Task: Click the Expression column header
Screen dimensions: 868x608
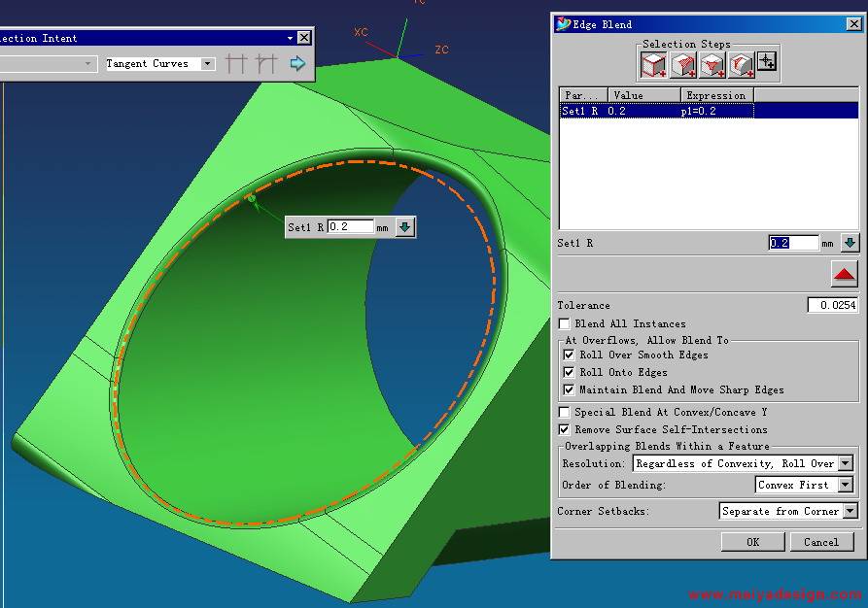Action: pyautogui.click(x=715, y=95)
